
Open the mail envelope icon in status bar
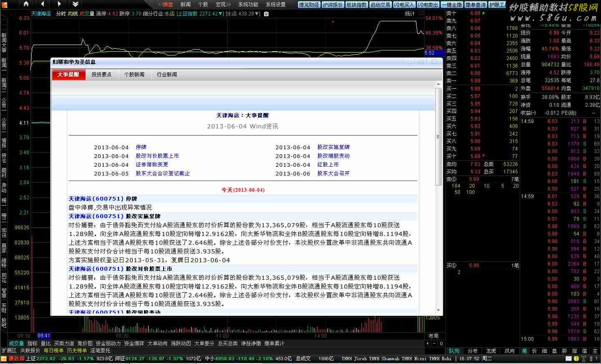[568, 359]
